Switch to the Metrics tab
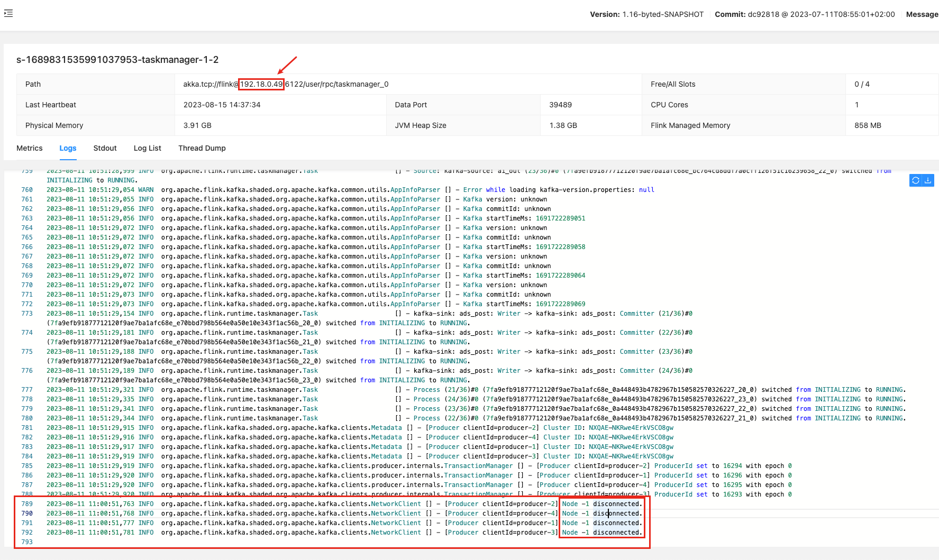939x560 pixels. (30, 148)
